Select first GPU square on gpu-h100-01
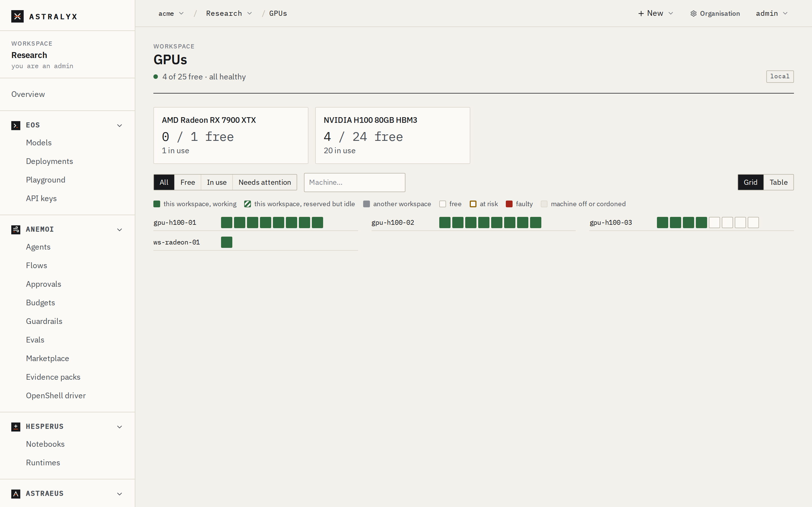This screenshot has width=812, height=507. tap(226, 223)
